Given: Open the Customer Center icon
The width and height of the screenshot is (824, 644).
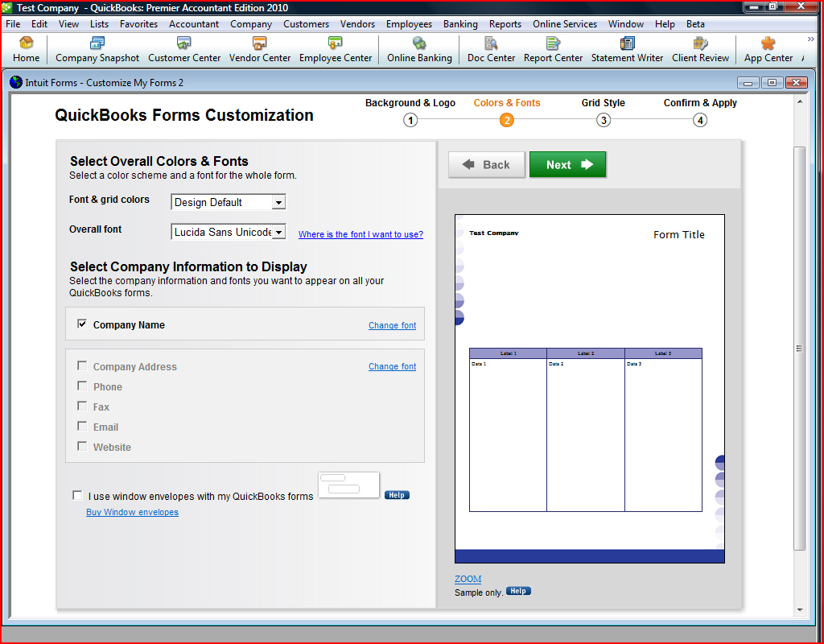Looking at the screenshot, I should (184, 50).
